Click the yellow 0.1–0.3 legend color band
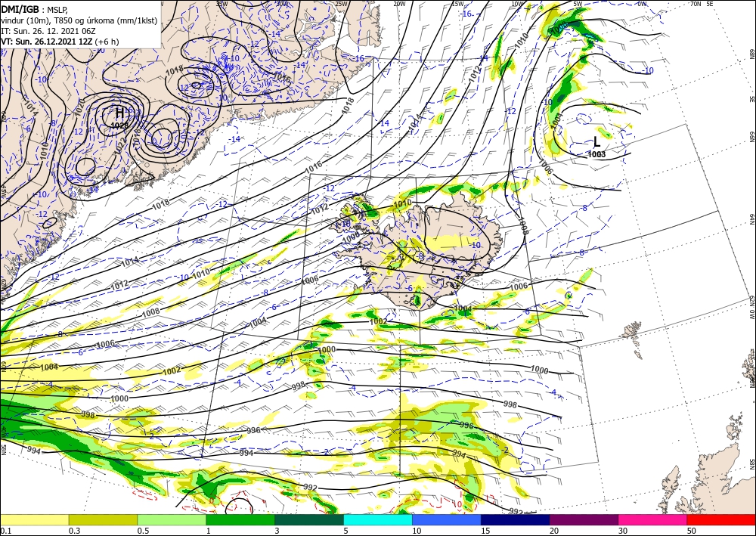This screenshot has height=536, width=756. [x=34, y=519]
